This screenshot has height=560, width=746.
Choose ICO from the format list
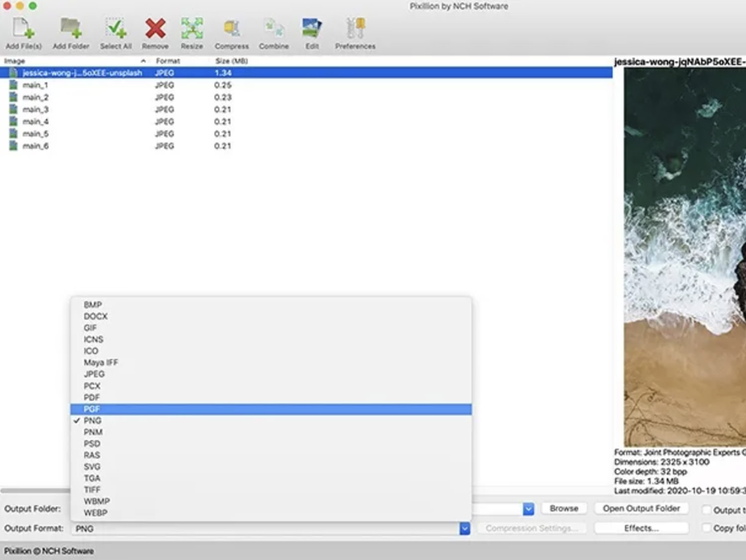click(x=271, y=351)
